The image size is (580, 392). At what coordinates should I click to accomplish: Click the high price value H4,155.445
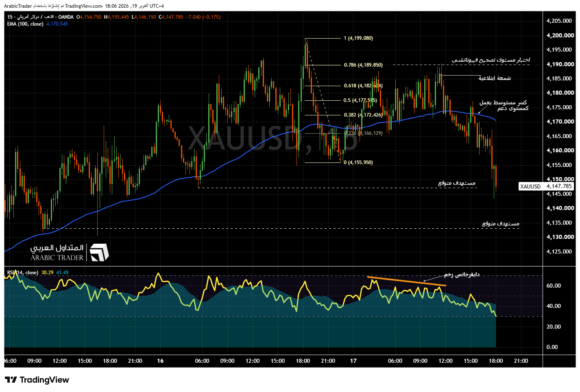click(116, 17)
